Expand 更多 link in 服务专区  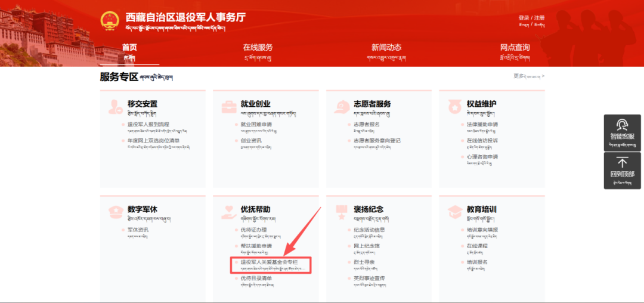click(x=528, y=76)
